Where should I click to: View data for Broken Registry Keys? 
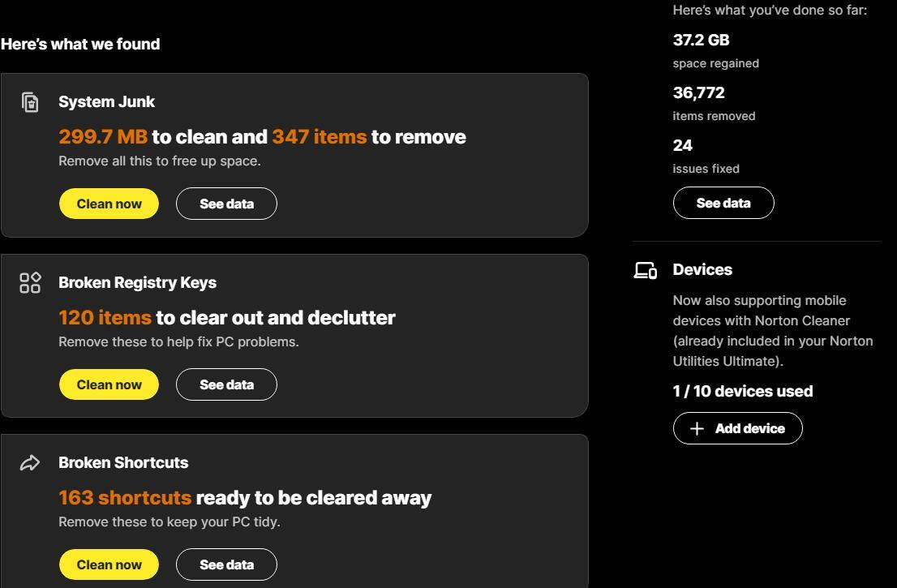(x=226, y=384)
